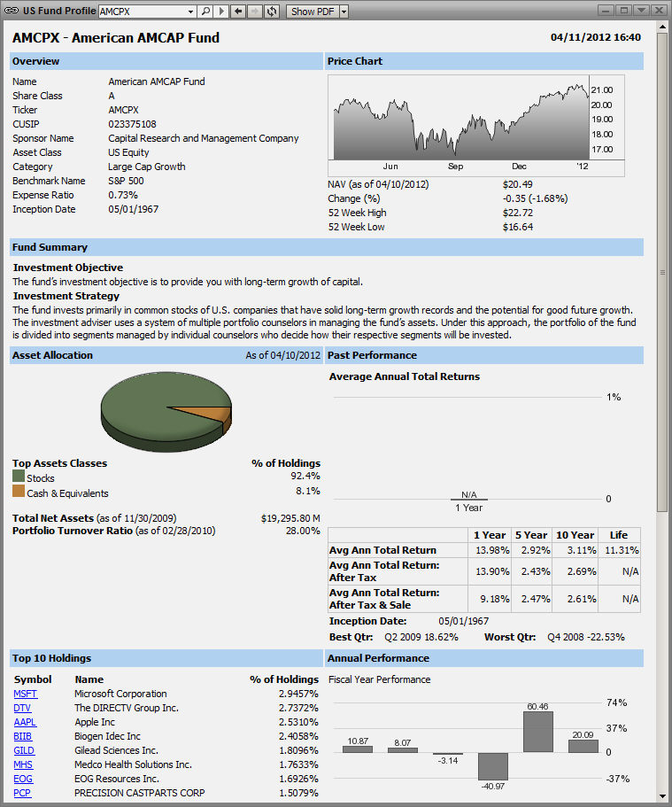This screenshot has height=807, width=672.
Task: Click the PRECISION CASTPARTS CORP holding name
Action: pyautogui.click(x=139, y=793)
